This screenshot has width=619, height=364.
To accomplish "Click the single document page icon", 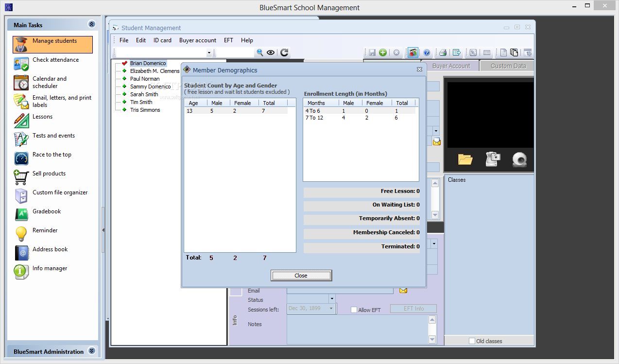I will (504, 52).
